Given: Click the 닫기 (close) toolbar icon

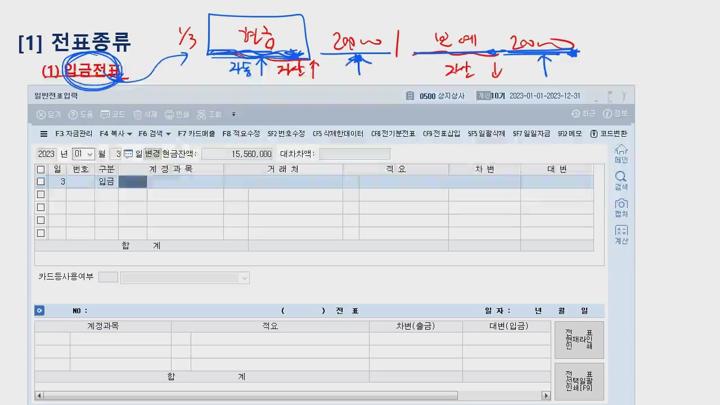Looking at the screenshot, I should (x=48, y=114).
